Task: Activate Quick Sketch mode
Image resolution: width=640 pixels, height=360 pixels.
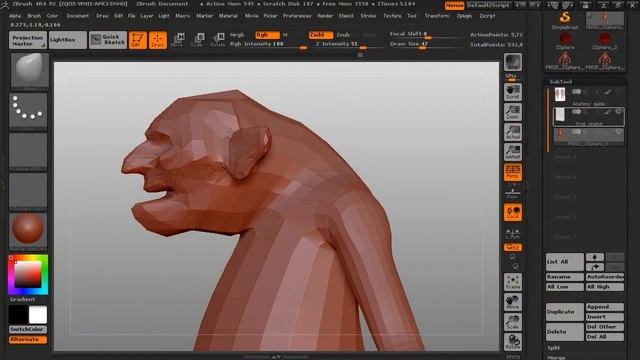Action: pyautogui.click(x=108, y=40)
